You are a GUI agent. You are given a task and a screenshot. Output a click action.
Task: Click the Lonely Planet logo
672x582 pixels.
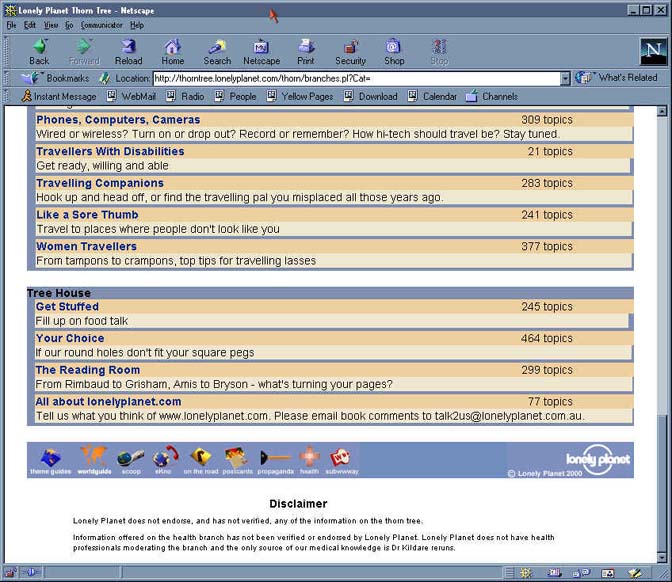[x=597, y=459]
